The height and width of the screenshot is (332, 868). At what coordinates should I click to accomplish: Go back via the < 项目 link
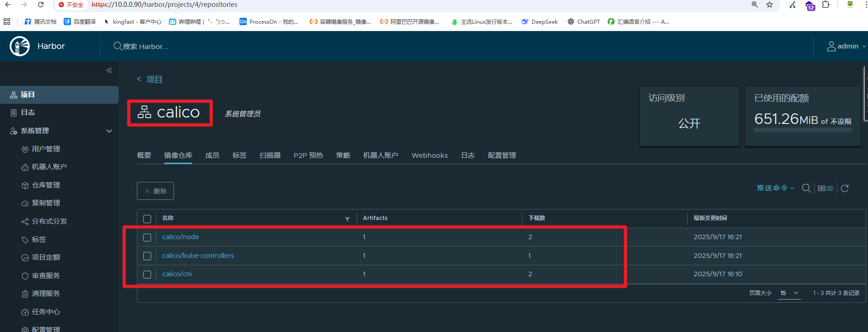coord(150,80)
